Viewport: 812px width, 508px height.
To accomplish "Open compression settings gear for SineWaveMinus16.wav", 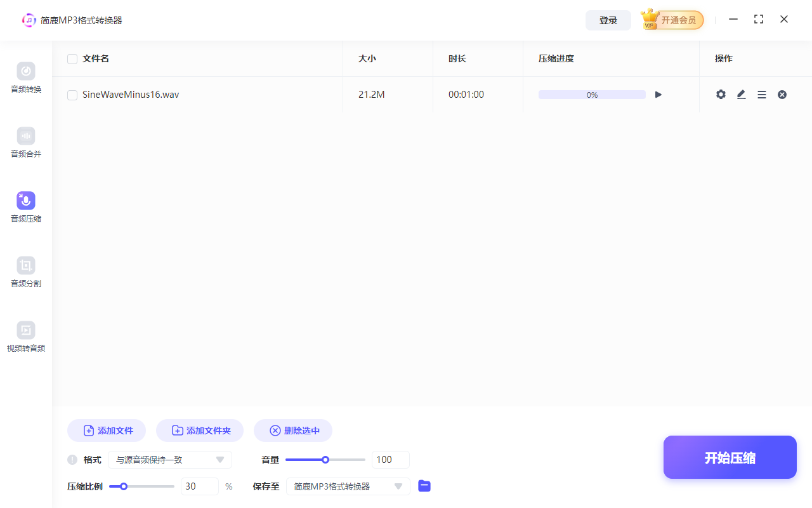I will pyautogui.click(x=721, y=94).
